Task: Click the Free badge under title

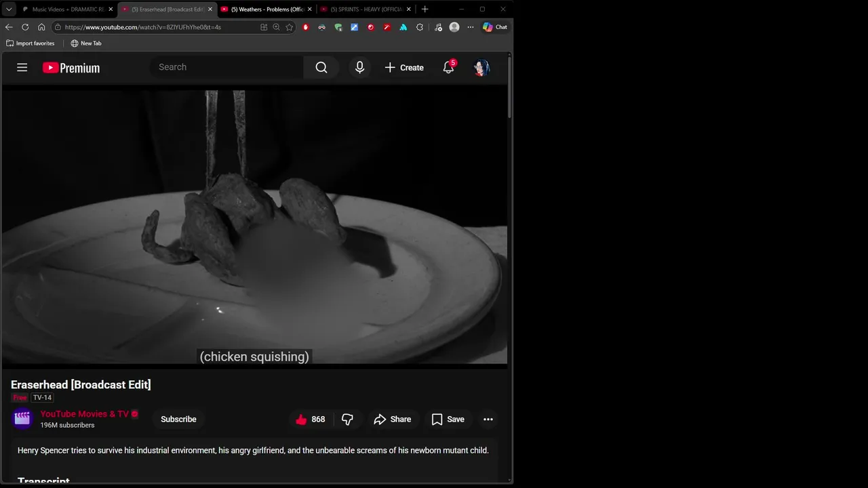Action: click(20, 398)
